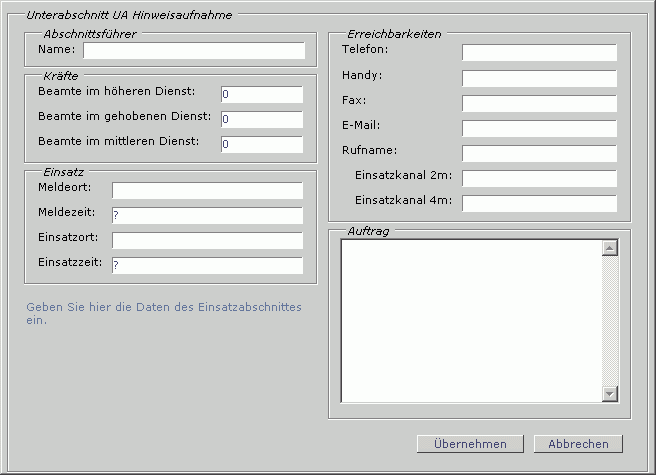The height and width of the screenshot is (475, 656).
Task: Click the Beamte im mittleren Dienst field
Action: click(x=261, y=145)
